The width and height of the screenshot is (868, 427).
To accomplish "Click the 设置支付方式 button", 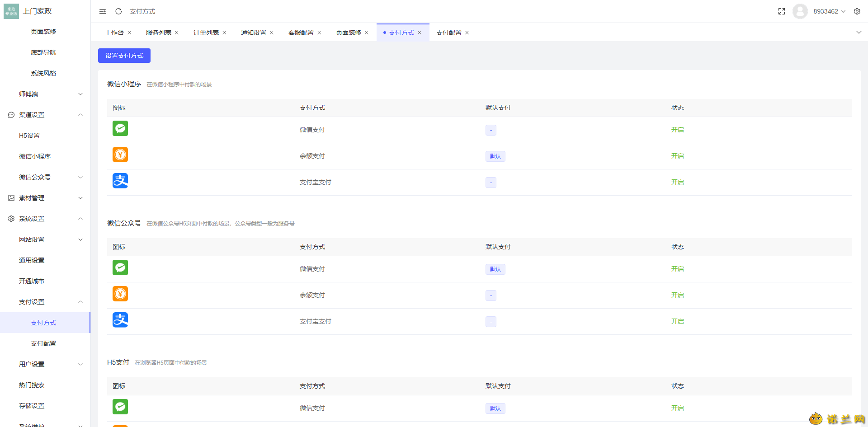I will tap(124, 56).
